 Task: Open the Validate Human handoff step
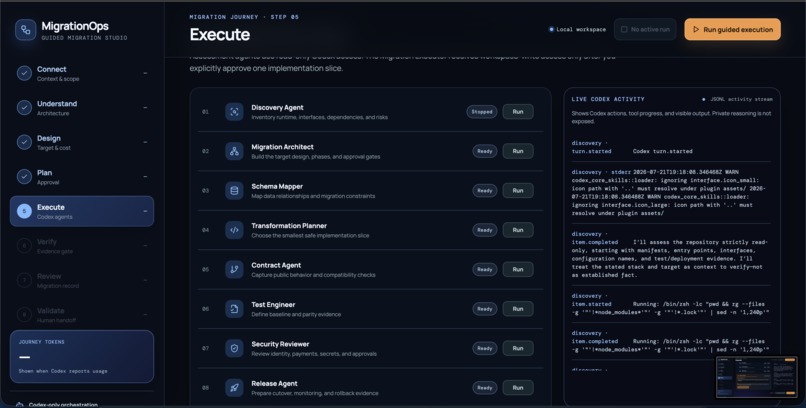82,314
